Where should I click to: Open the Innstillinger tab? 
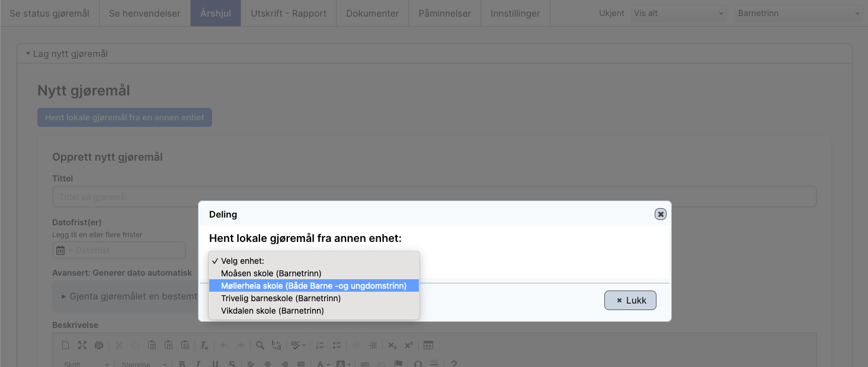click(x=515, y=13)
